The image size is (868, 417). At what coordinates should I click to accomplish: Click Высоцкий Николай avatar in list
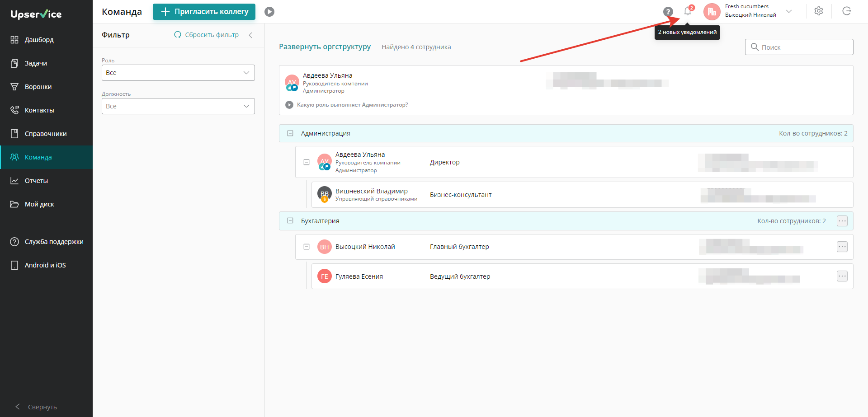325,247
